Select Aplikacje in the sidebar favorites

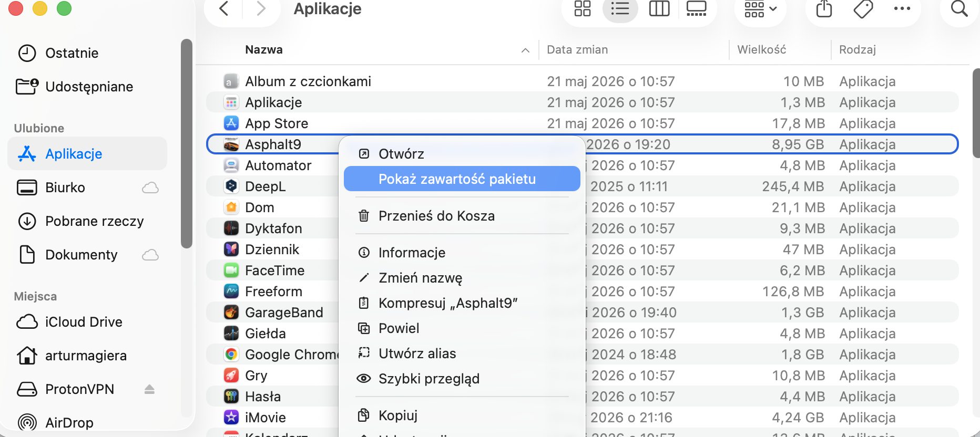click(x=87, y=154)
